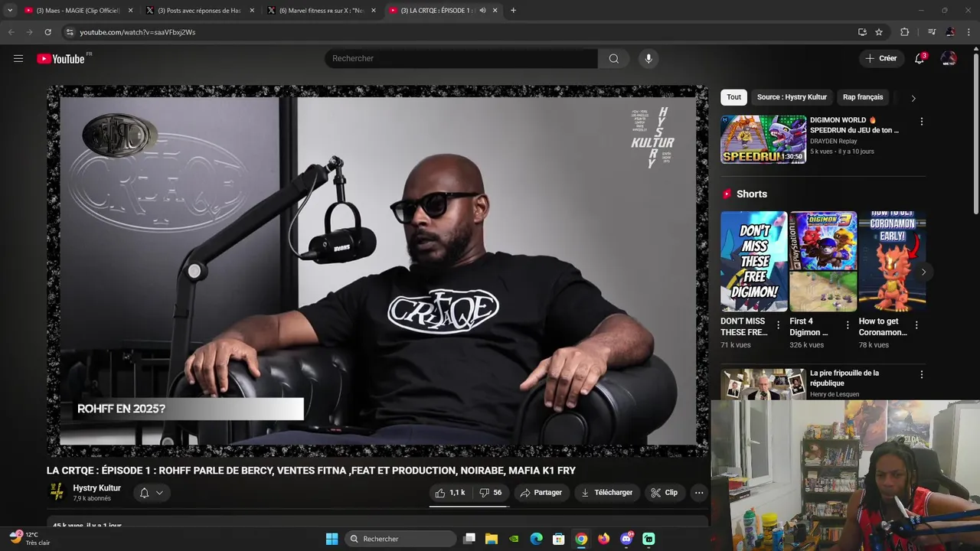Open a new Chrome tab
980x551 pixels.
tap(513, 11)
